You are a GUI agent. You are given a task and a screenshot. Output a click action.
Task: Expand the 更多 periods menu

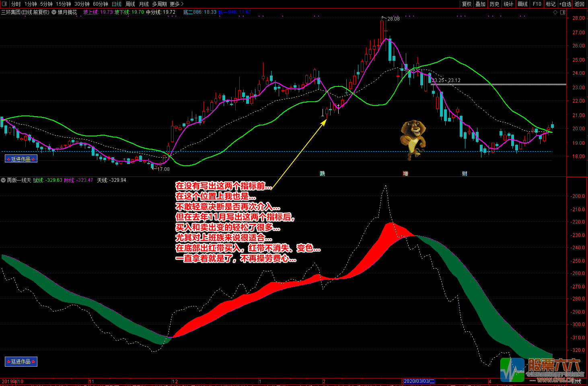[177, 4]
